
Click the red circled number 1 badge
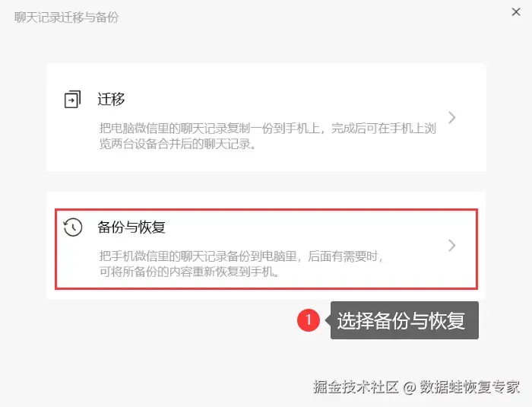coord(309,320)
